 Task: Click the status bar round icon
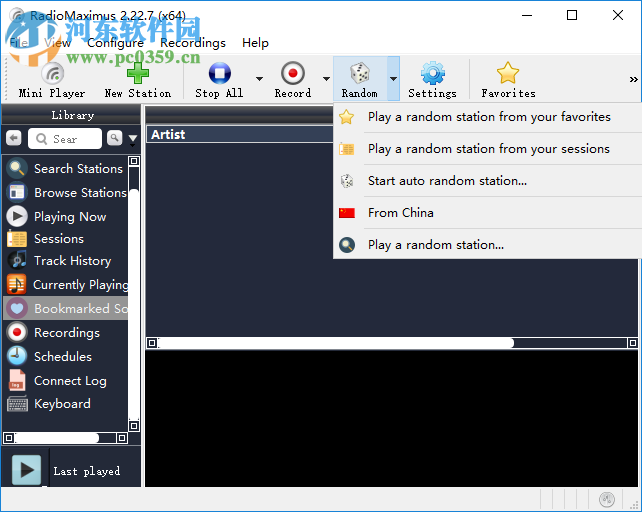click(x=607, y=499)
